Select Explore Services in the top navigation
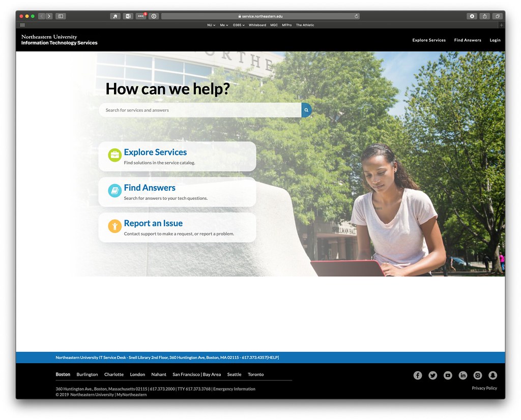 (x=429, y=40)
